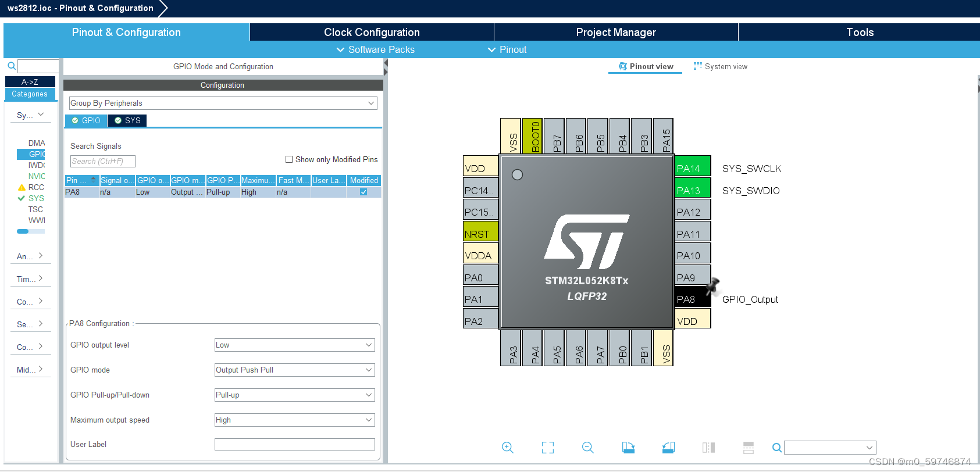Select the NRST pin on chip
Image resolution: width=980 pixels, height=472 pixels.
[x=481, y=231]
